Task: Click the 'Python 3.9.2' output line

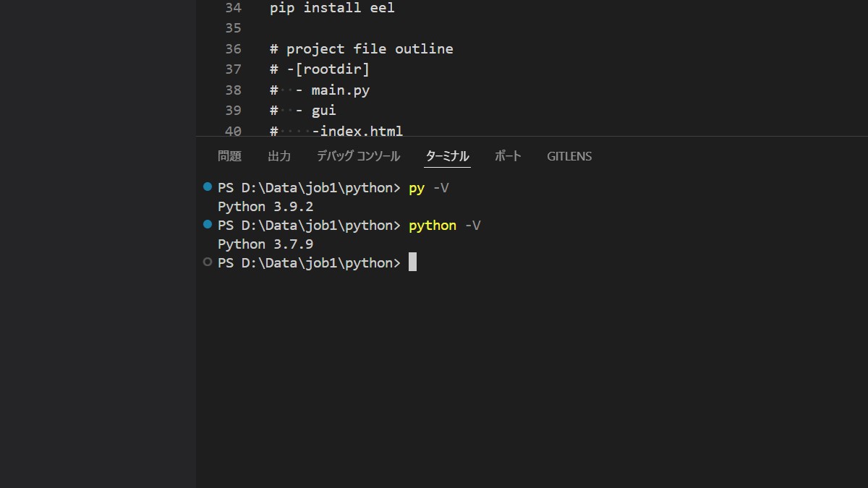Action: pyautogui.click(x=265, y=207)
